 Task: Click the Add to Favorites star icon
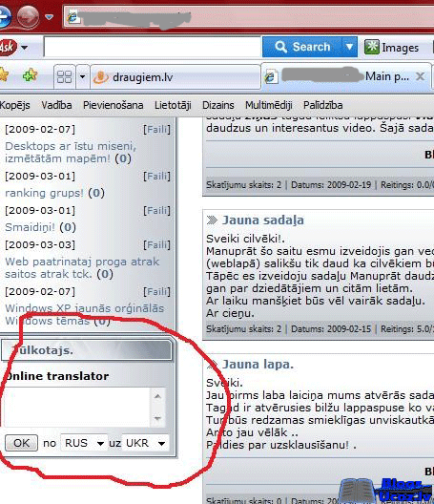pyautogui.click(x=31, y=75)
